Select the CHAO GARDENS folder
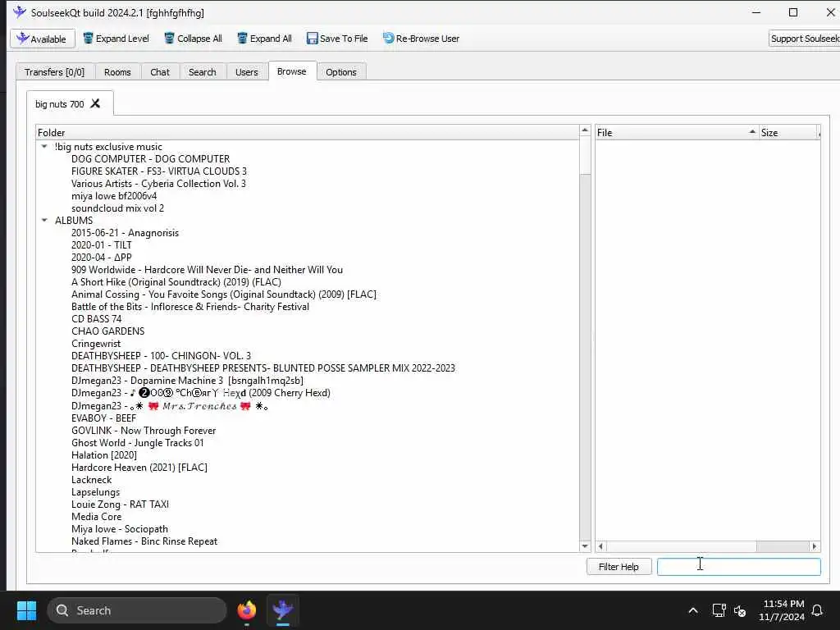840x630 pixels. (107, 331)
